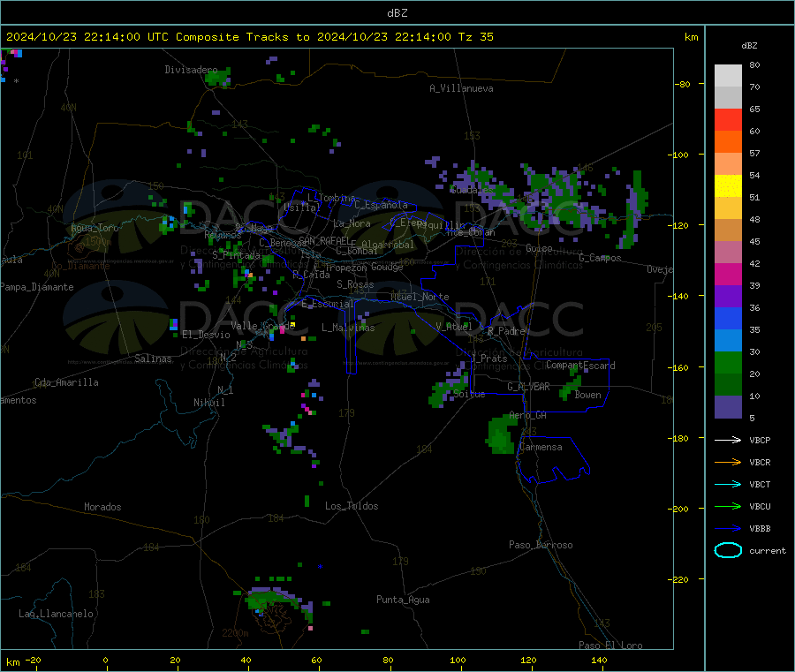The height and width of the screenshot is (672, 795).
Task: Click the 'Lag.Llancanelo' map label
Action: coord(56,614)
